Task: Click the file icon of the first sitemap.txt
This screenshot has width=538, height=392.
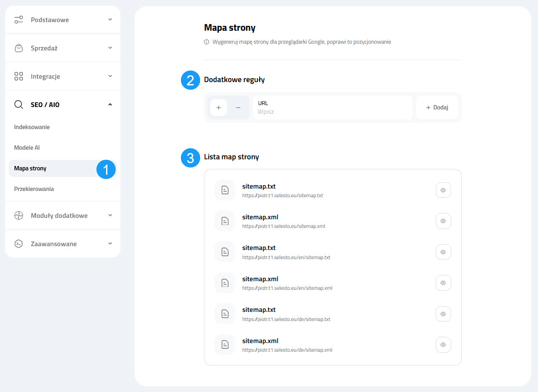Action: [225, 190]
